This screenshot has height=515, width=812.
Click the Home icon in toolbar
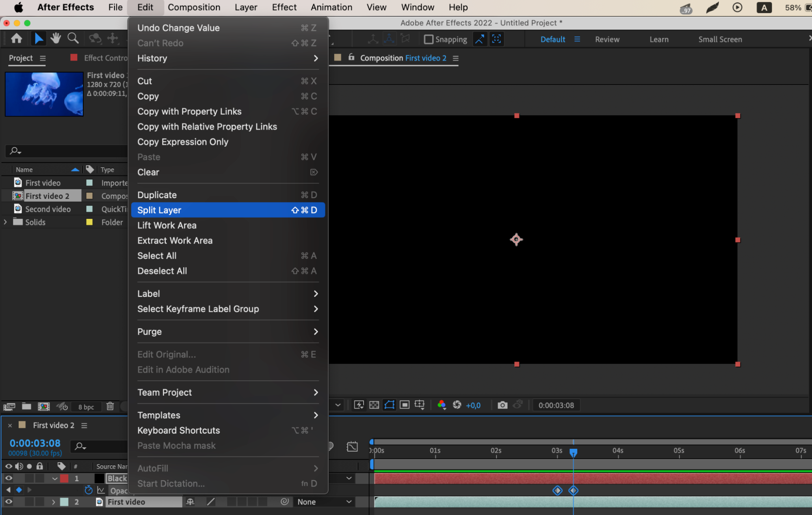[17, 39]
